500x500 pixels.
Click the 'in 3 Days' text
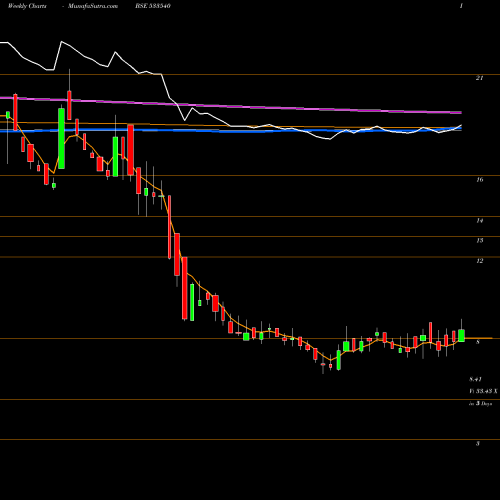pos(480,403)
